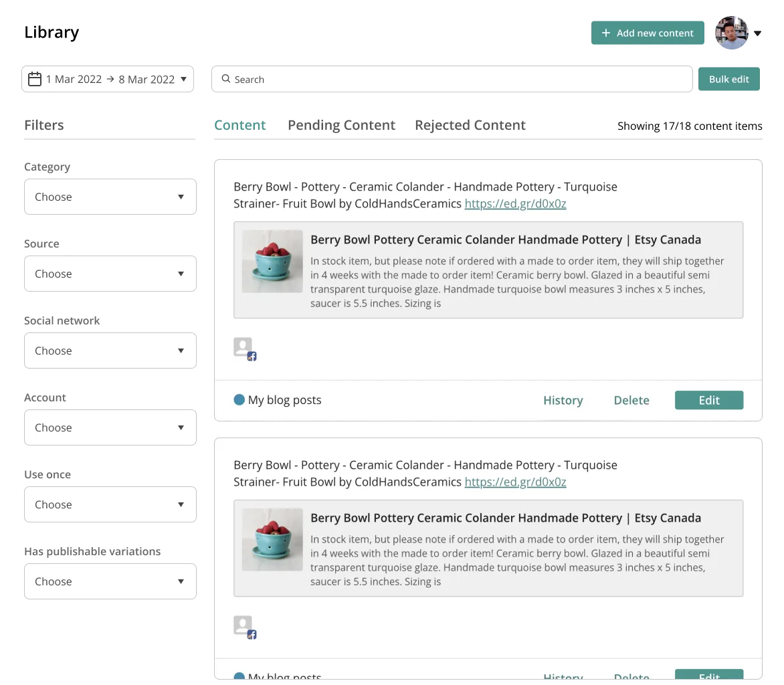Delete the first berry bowl post
This screenshot has height=685, width=784.
pos(631,400)
